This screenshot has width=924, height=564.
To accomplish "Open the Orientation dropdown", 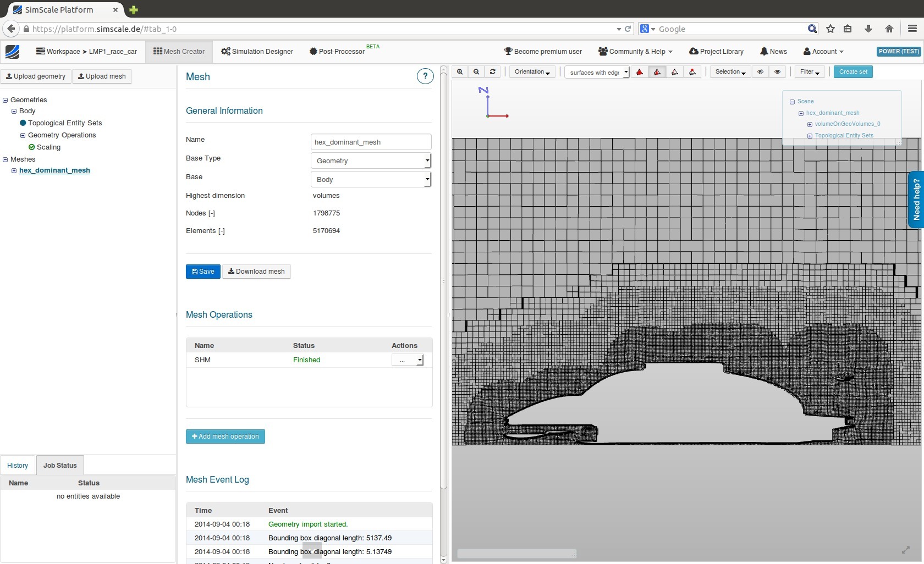I will click(531, 71).
